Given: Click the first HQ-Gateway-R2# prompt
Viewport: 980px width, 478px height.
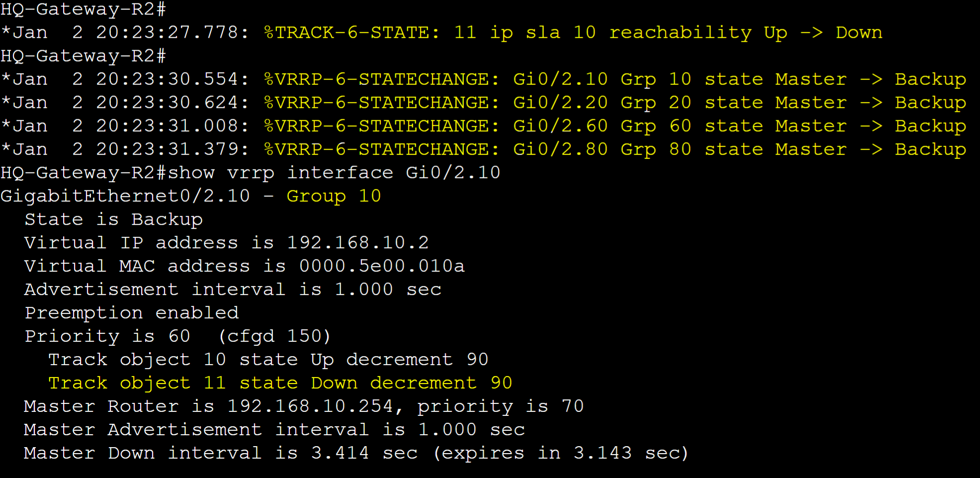Looking at the screenshot, I should 84,9.
